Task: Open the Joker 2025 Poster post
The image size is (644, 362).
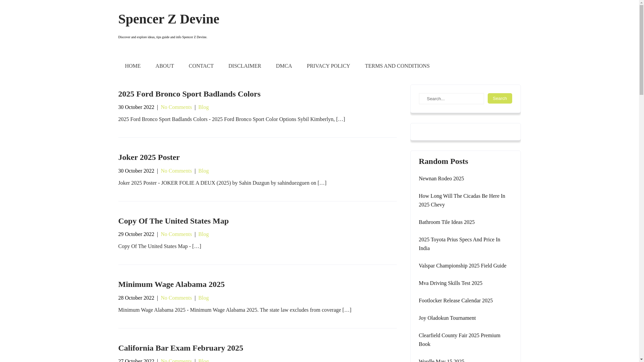Action: coord(149,157)
